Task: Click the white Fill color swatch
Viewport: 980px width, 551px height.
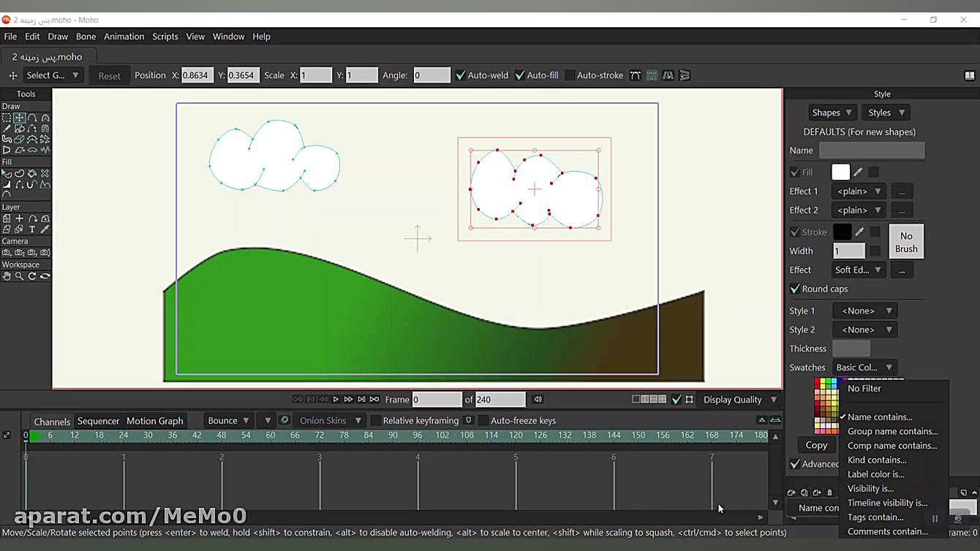Action: click(x=840, y=172)
